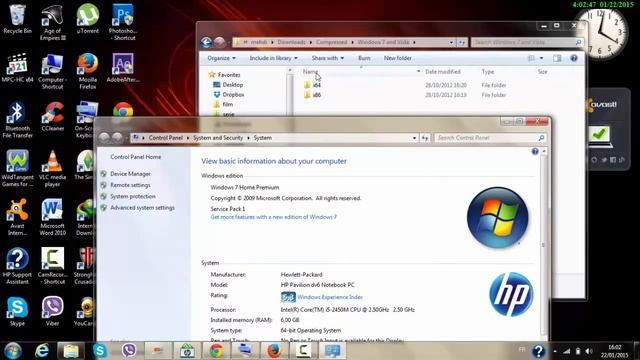Screen dimensions: 640x360
Task: Sort files by the Type column
Action: [488, 71]
